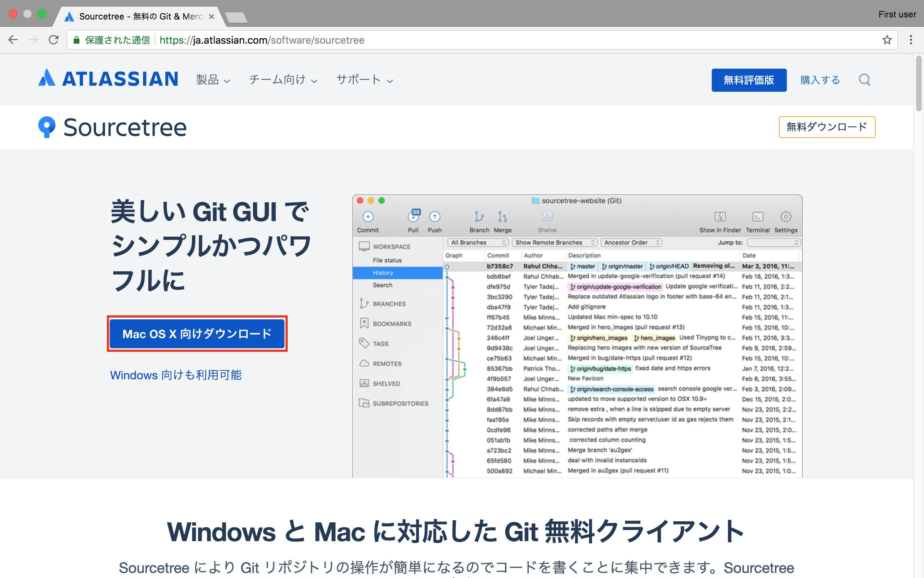Select File status in the preview sidebar
Viewport: 924px width, 578px height.
point(387,260)
